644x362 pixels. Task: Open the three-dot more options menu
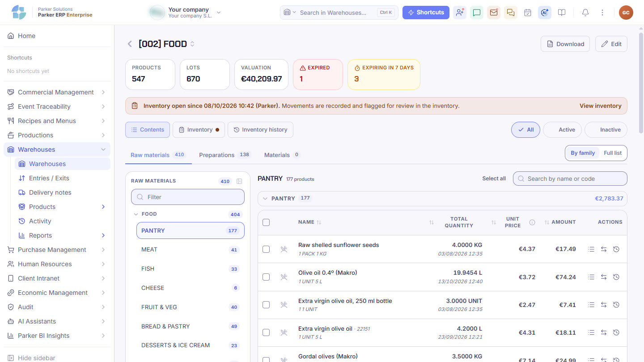pos(602,13)
